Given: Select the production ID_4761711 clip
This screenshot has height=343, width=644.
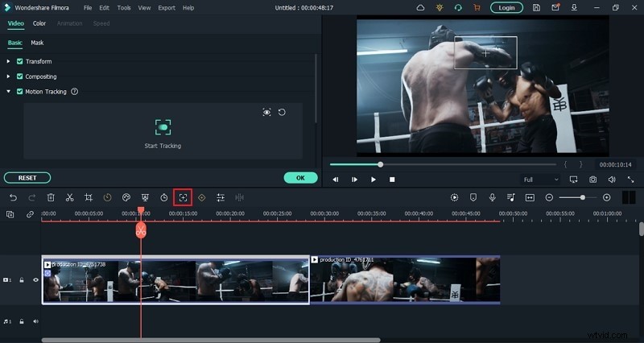Looking at the screenshot, I should (x=405, y=279).
